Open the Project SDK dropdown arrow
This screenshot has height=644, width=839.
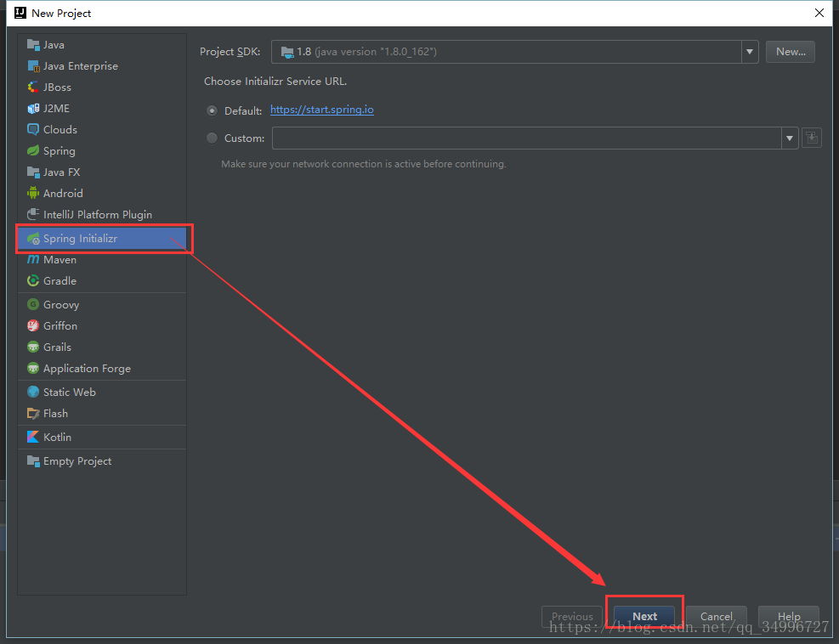(750, 52)
